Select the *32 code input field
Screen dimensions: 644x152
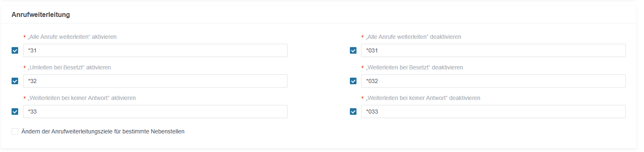(155, 81)
